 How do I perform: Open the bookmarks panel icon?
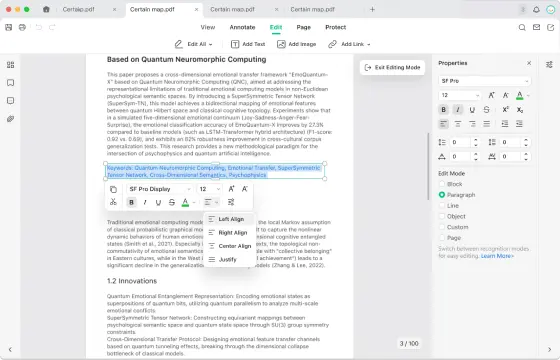coord(11,83)
